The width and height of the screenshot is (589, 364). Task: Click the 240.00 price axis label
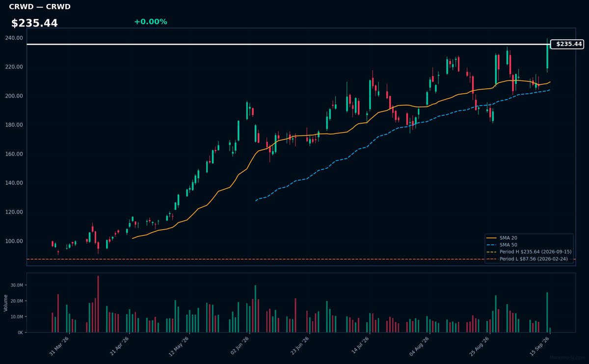pos(14,38)
